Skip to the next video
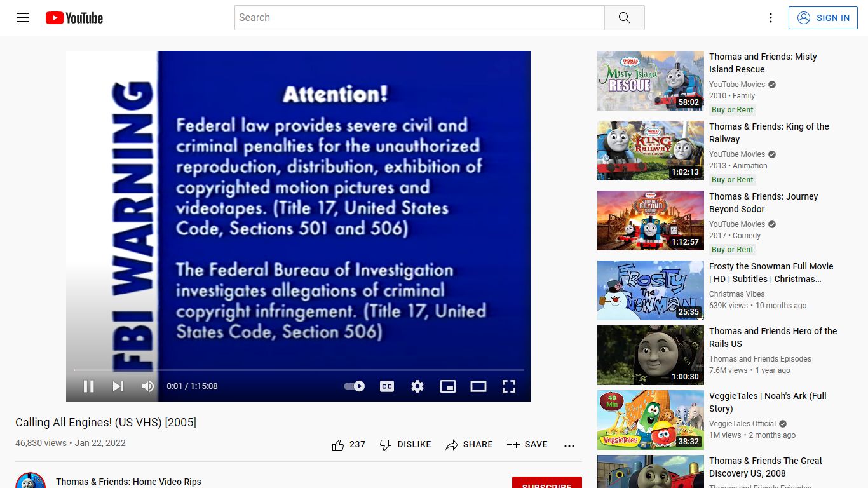 (118, 386)
